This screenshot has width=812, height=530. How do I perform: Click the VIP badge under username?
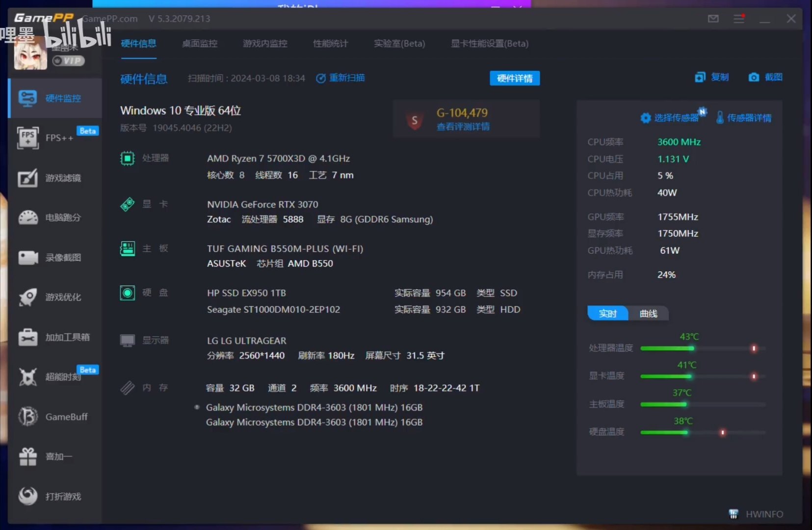[x=69, y=61]
